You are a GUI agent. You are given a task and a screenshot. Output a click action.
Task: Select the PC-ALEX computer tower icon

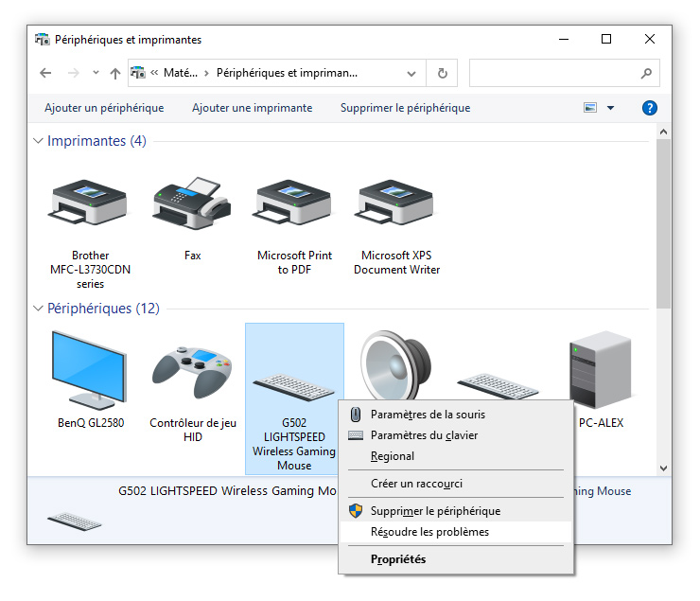601,370
